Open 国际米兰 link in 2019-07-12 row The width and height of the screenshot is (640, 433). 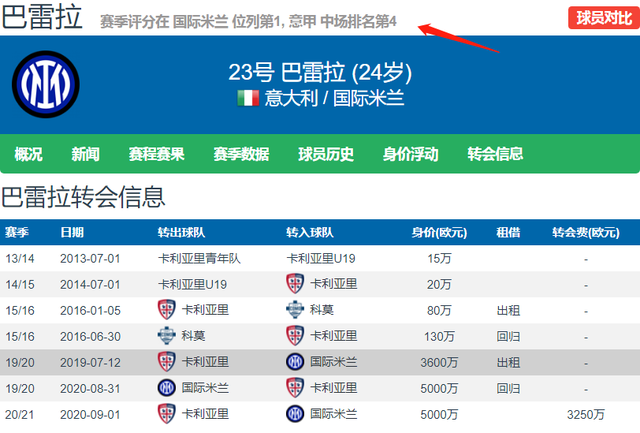pos(333,362)
